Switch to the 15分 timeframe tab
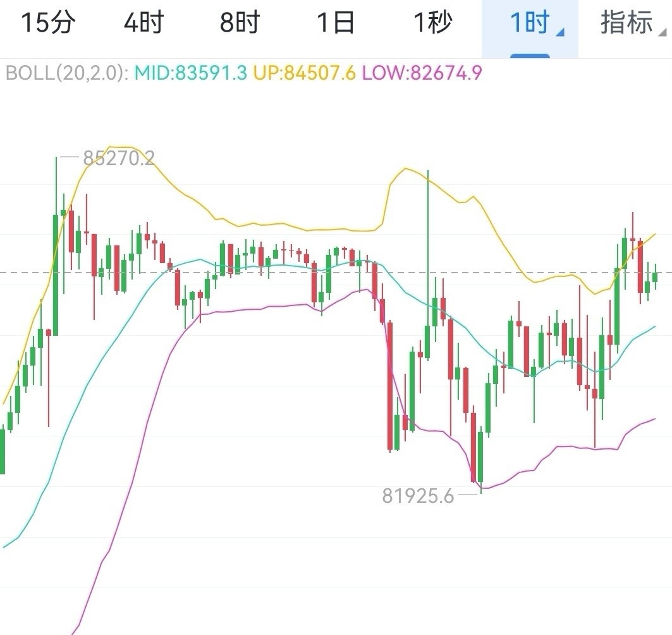The width and height of the screenshot is (672, 635). tap(48, 24)
